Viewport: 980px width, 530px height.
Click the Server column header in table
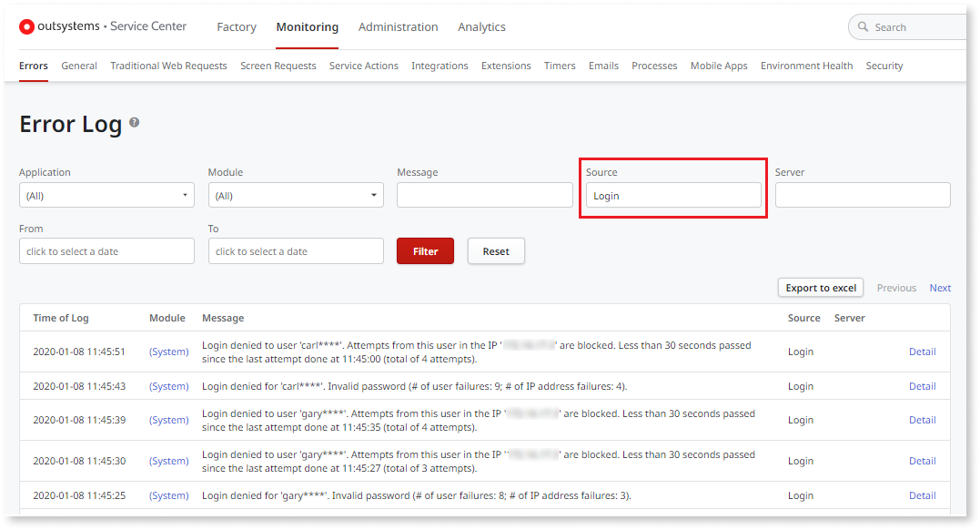tap(849, 318)
